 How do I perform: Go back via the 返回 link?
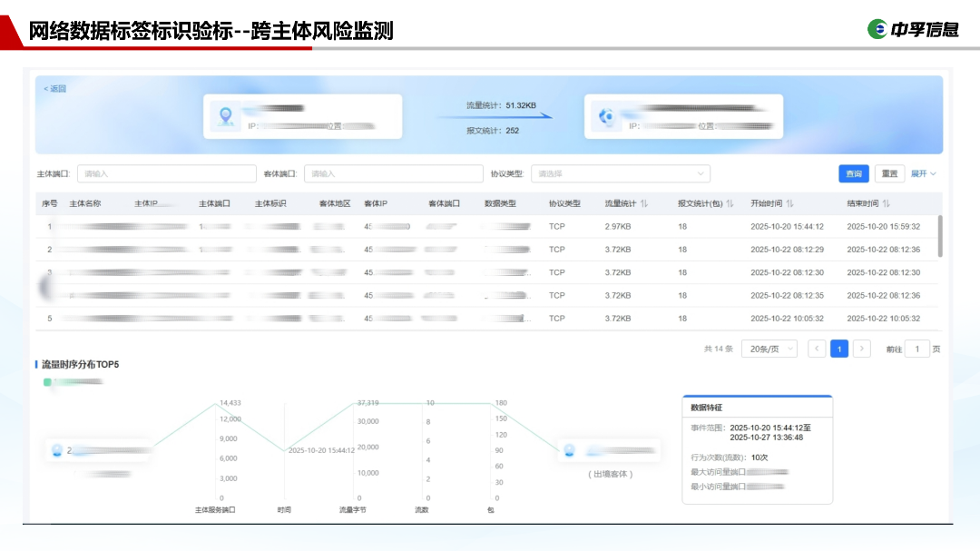click(55, 89)
